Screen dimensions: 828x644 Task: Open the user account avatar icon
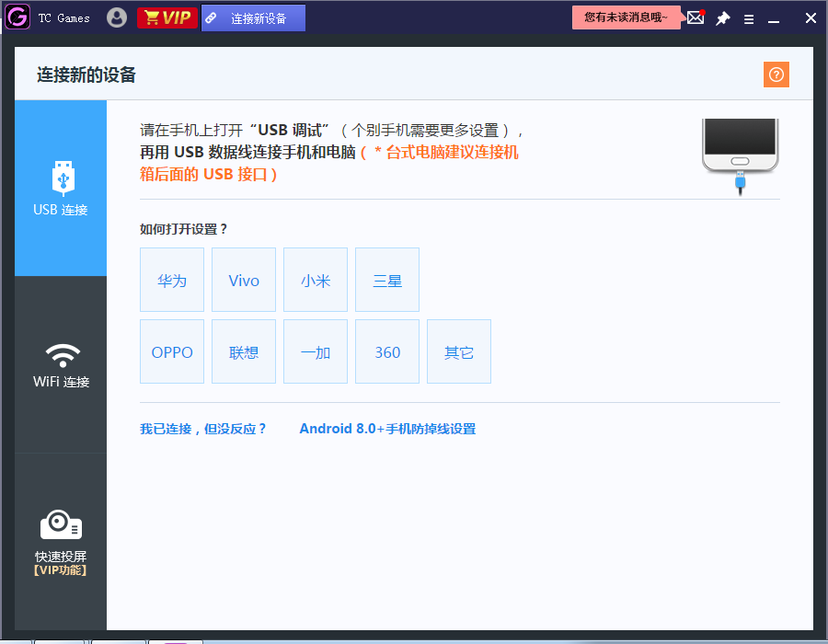pyautogui.click(x=117, y=17)
